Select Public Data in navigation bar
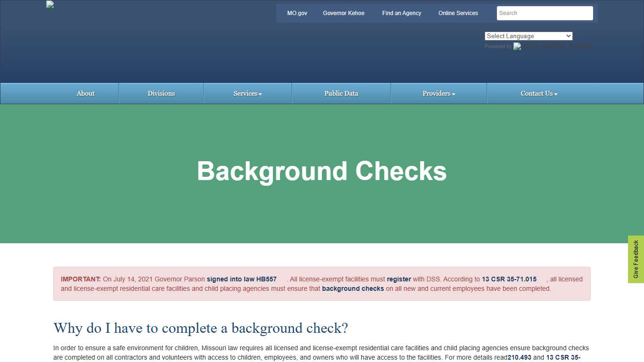The height and width of the screenshot is (362, 644). [x=341, y=94]
